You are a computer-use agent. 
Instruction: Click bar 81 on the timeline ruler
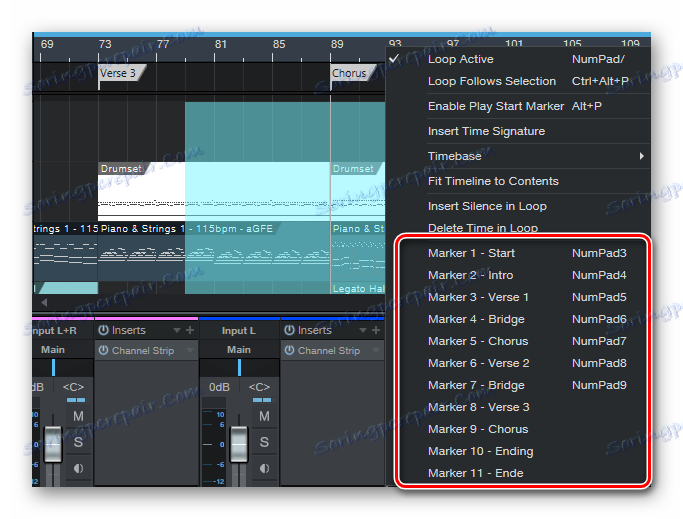coord(220,44)
